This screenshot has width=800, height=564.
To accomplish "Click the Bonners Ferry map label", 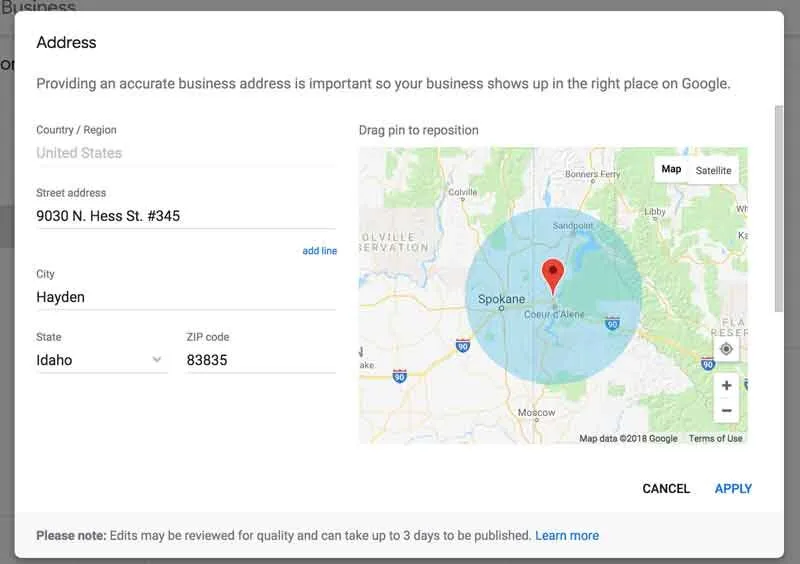I will (x=592, y=174).
